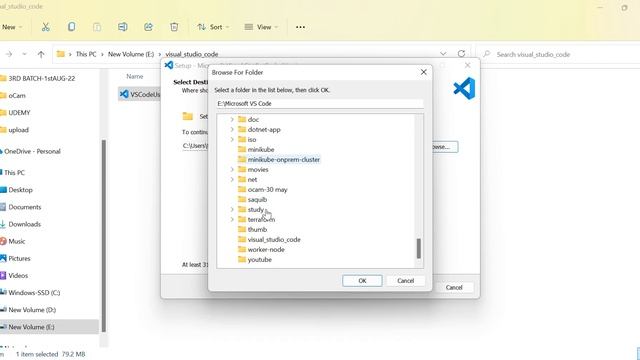
Task: Click the Share icon in Explorer toolbar
Action: pos(148,27)
